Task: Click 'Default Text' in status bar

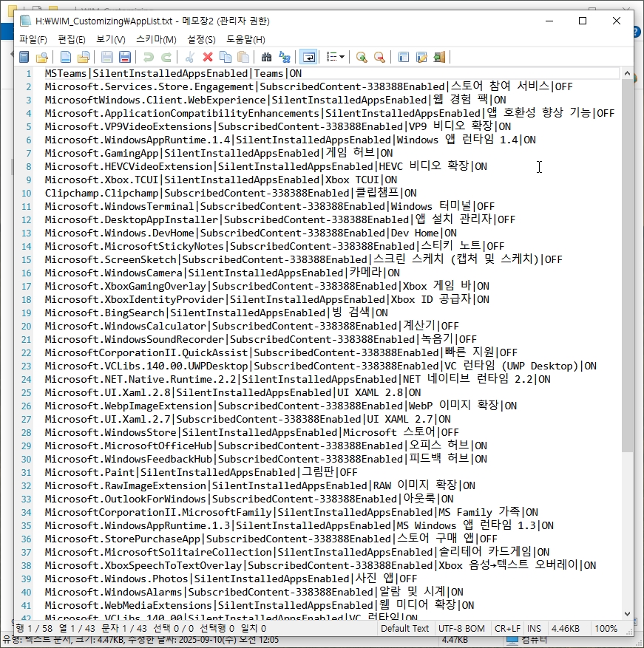Action: pos(404,628)
